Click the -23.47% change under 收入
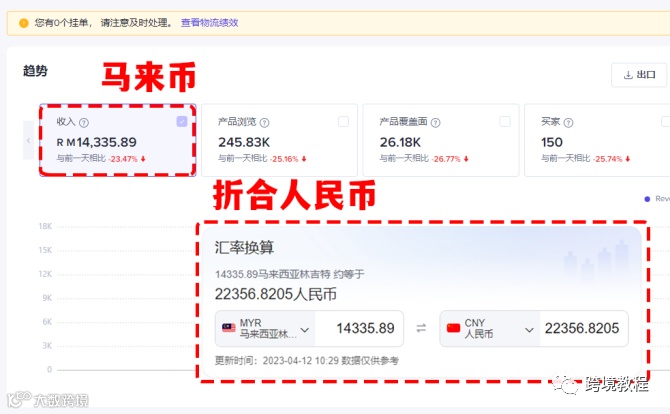 123,159
